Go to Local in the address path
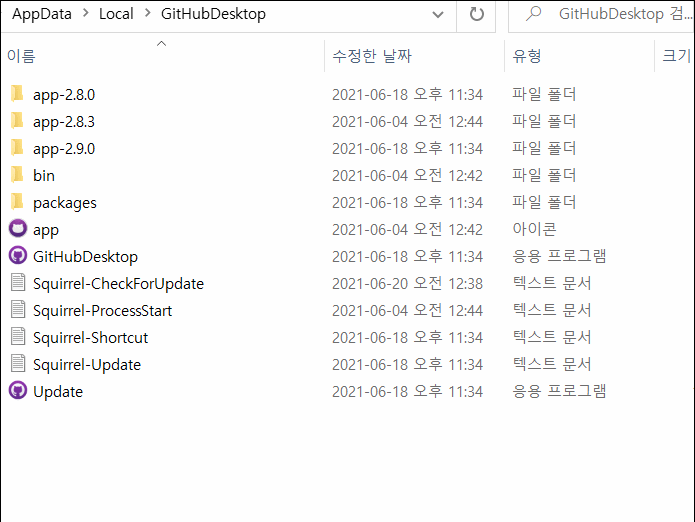This screenshot has height=522, width=695. (116, 14)
